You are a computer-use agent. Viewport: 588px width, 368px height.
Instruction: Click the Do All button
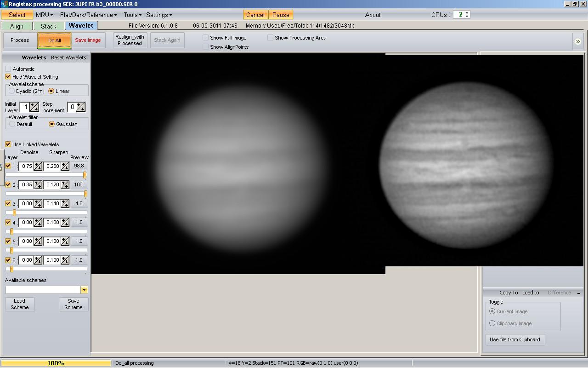pos(54,40)
